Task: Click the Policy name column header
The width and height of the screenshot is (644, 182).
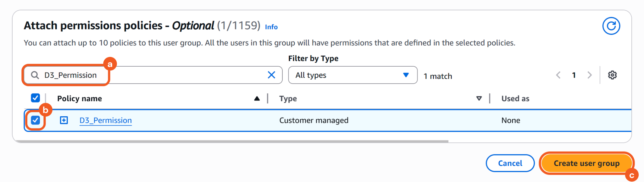Action: click(x=80, y=99)
